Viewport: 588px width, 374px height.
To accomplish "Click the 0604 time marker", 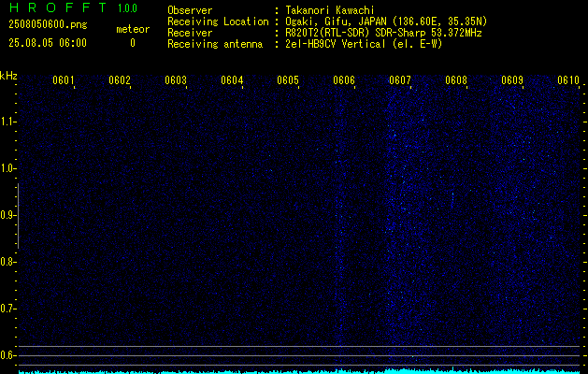I will pyautogui.click(x=232, y=80).
